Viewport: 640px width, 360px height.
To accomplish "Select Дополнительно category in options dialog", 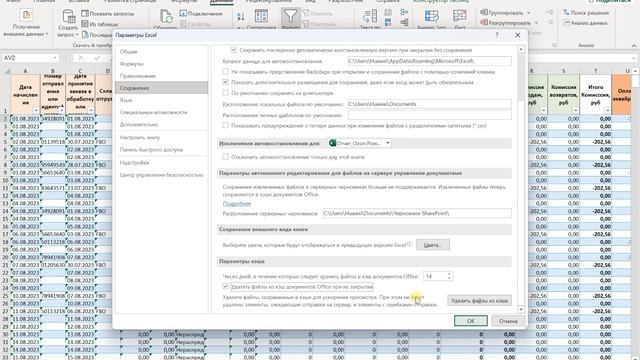I will [x=161, y=124].
